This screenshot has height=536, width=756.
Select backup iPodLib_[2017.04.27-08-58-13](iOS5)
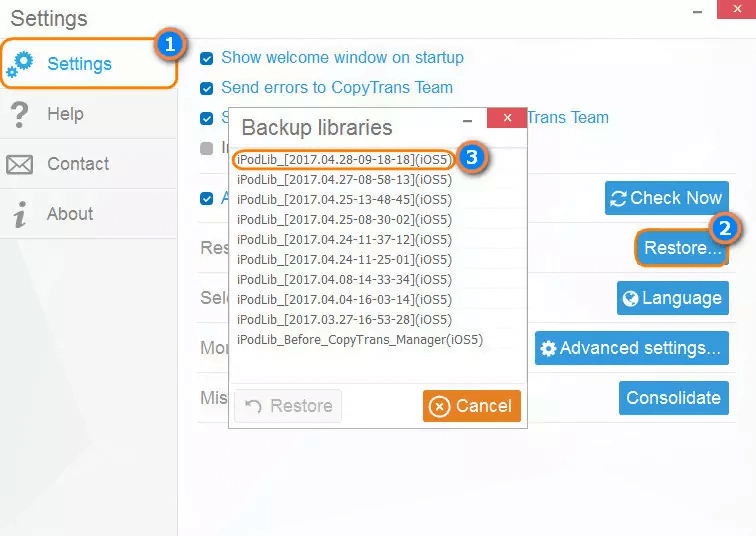point(344,180)
